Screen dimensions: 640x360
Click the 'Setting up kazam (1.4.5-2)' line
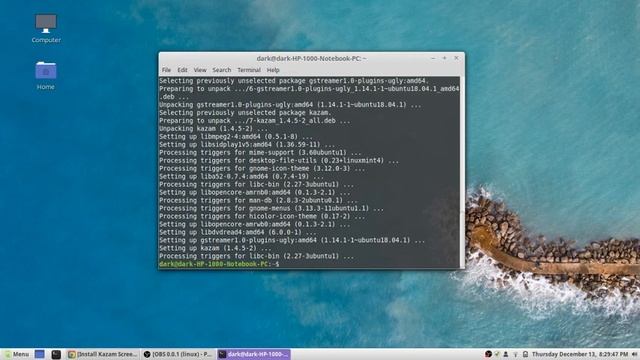(215, 248)
